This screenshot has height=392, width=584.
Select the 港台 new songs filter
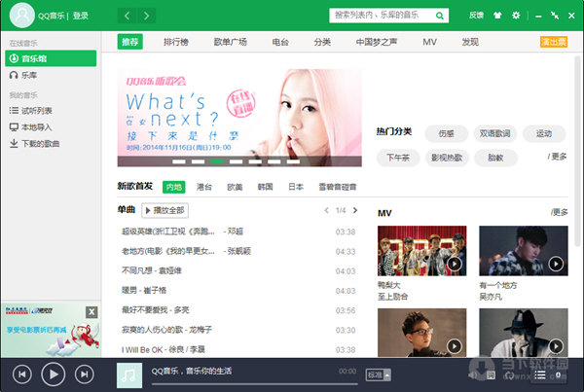tap(204, 187)
